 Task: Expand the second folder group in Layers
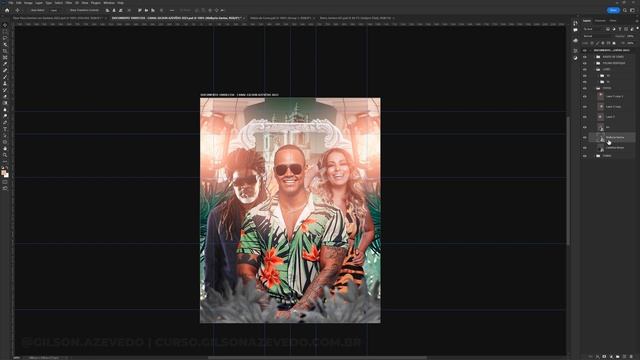point(595,63)
